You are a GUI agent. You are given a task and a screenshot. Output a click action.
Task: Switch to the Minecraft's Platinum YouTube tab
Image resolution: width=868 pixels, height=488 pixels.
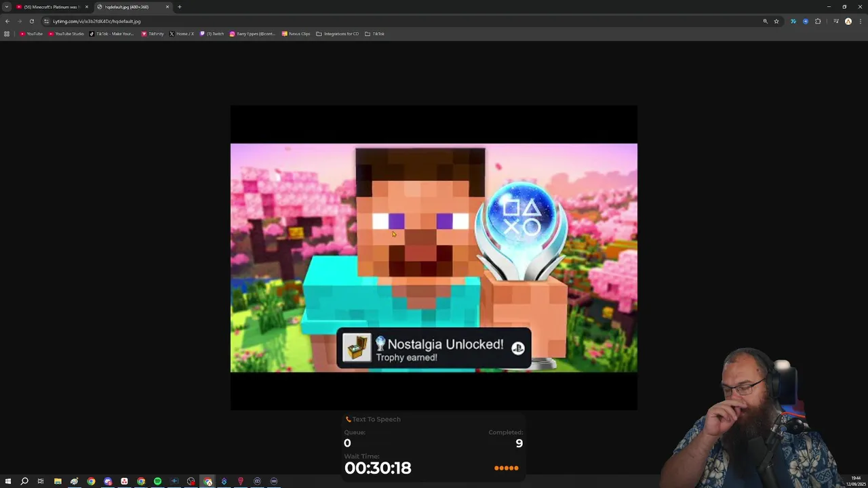coord(52,7)
